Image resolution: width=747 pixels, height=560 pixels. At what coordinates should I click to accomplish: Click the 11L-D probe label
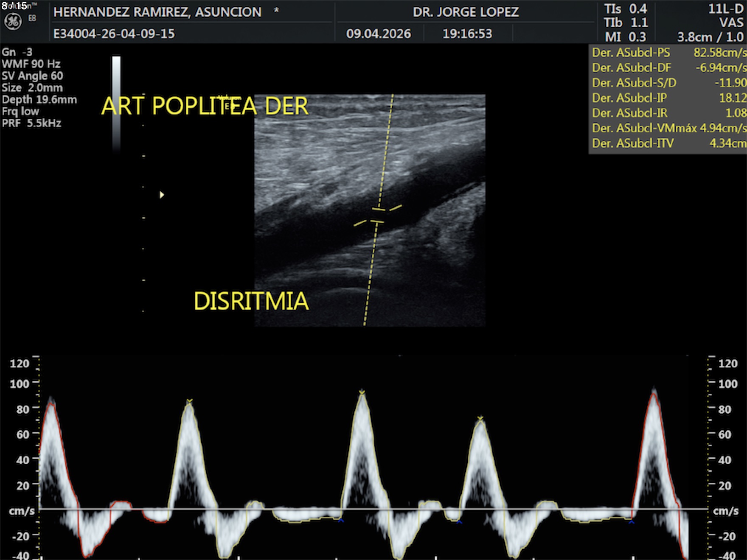click(x=725, y=9)
